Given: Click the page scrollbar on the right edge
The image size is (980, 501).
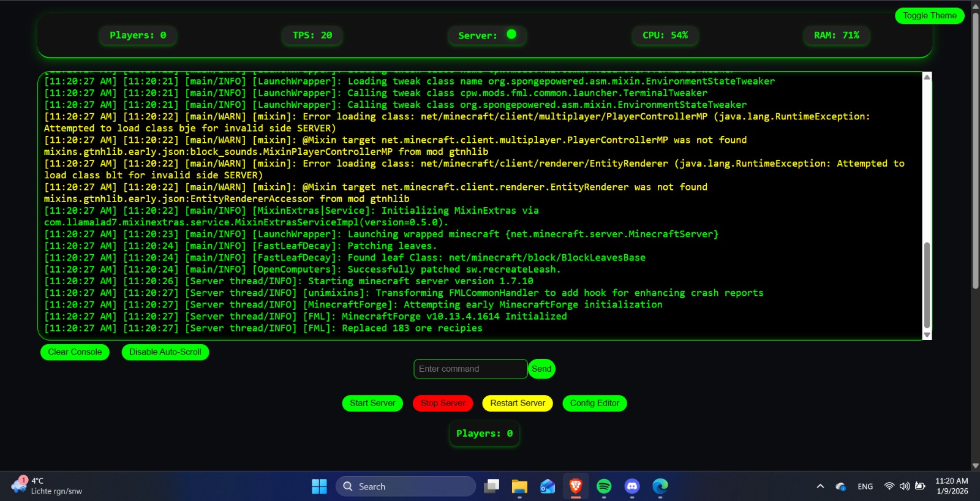Looking at the screenshot, I should tap(975, 150).
